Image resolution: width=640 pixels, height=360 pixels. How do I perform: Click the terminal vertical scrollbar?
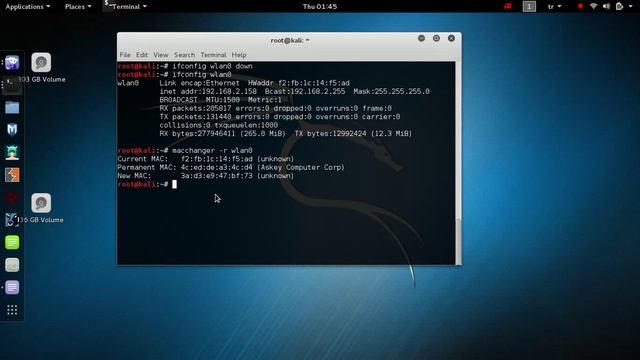pos(458,241)
